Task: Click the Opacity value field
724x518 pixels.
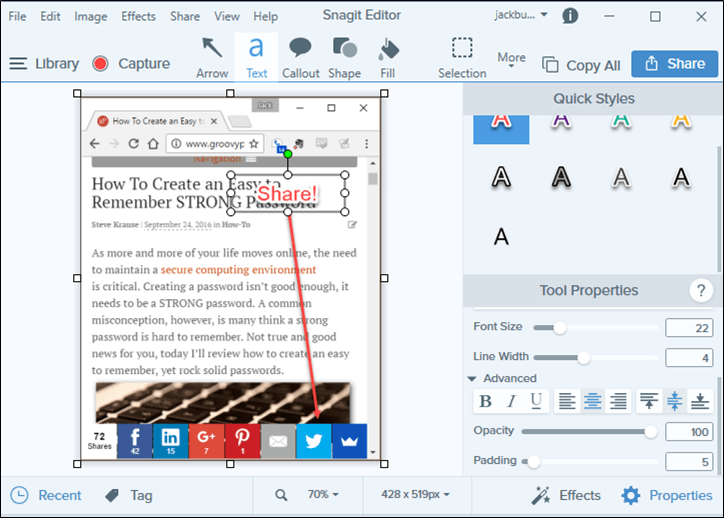Action: 689,432
